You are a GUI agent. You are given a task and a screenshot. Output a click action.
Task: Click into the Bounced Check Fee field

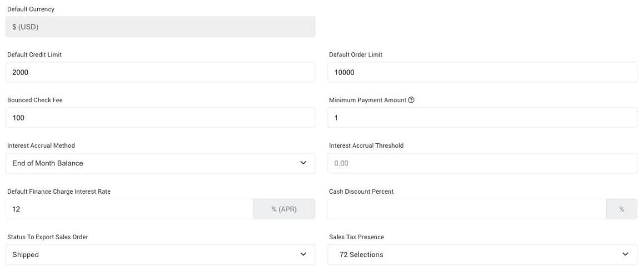tap(160, 118)
